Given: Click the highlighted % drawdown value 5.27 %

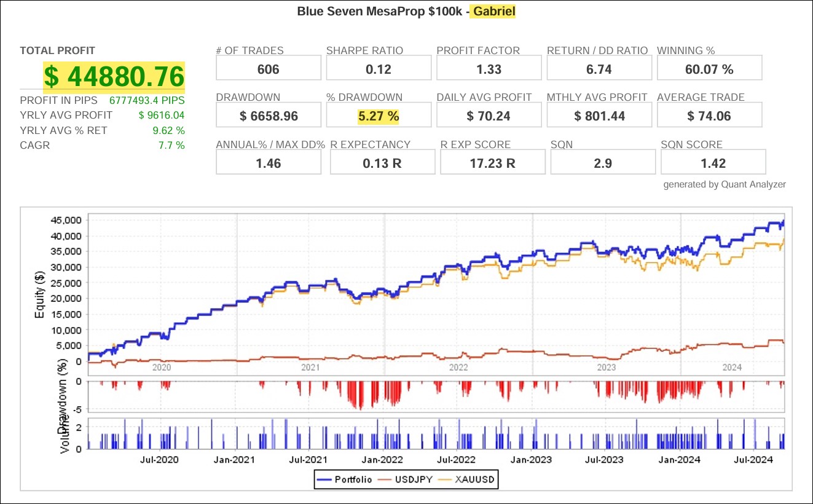Looking at the screenshot, I should coord(379,116).
